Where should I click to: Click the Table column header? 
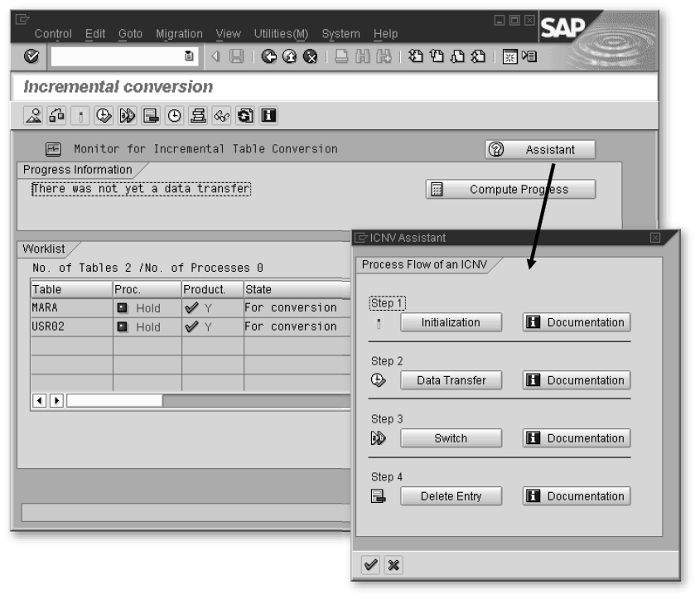pyautogui.click(x=71, y=289)
